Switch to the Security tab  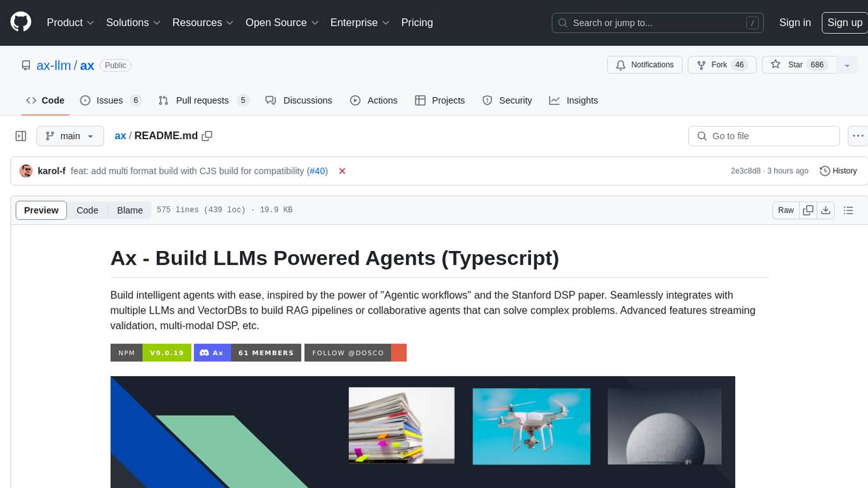click(507, 100)
